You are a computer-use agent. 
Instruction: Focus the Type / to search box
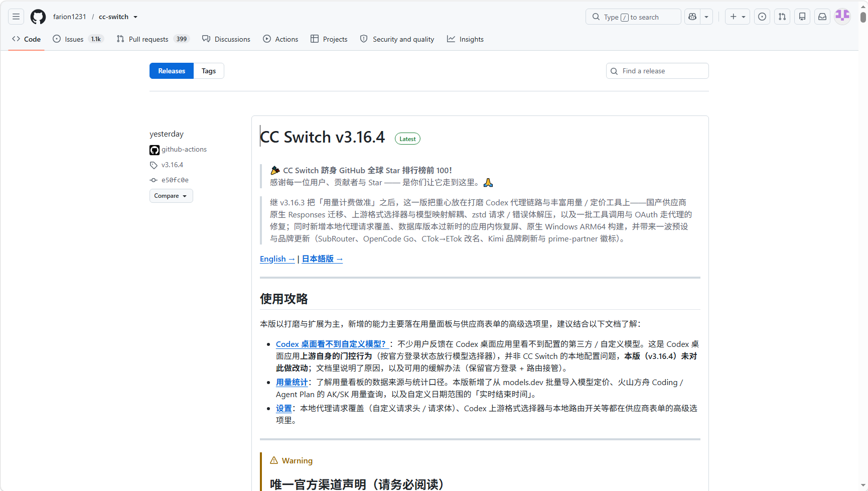click(x=633, y=17)
